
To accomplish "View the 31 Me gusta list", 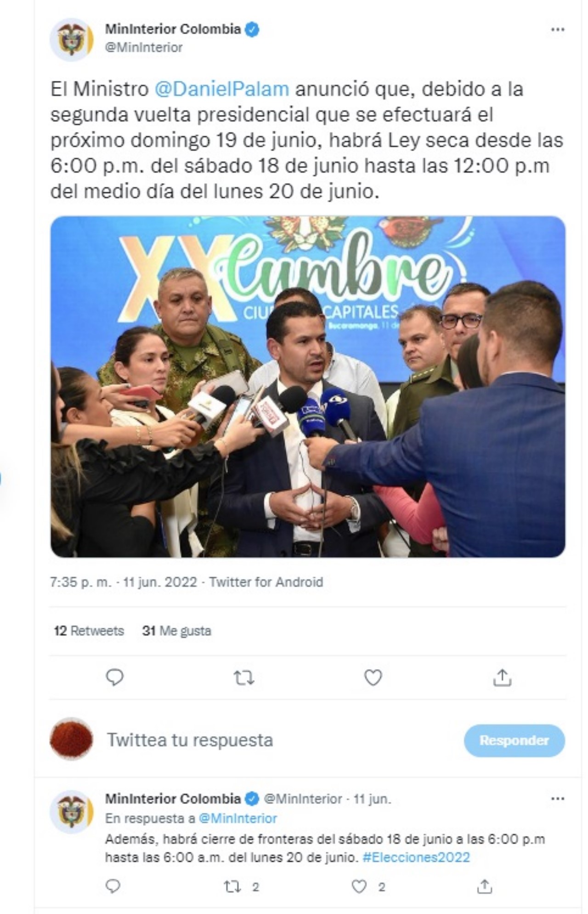I will coord(177,631).
